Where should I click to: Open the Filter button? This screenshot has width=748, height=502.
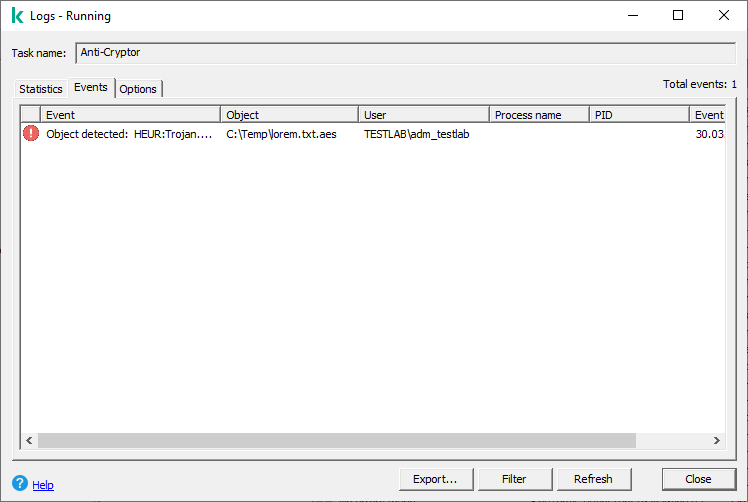pos(515,479)
